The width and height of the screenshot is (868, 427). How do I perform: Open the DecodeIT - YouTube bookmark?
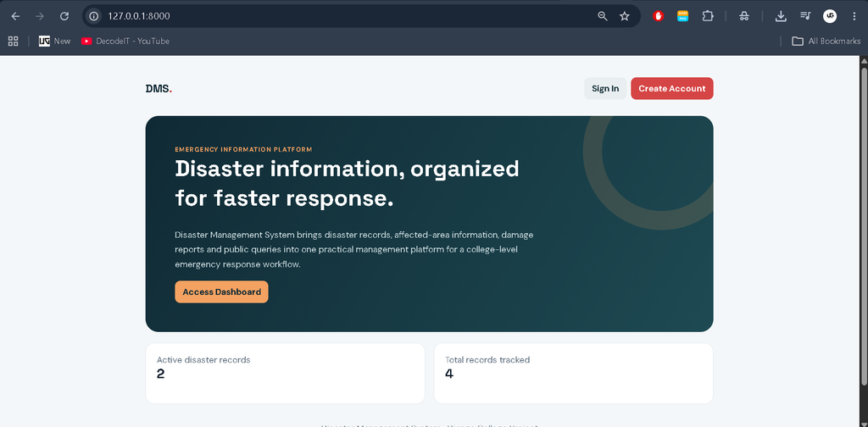(125, 41)
